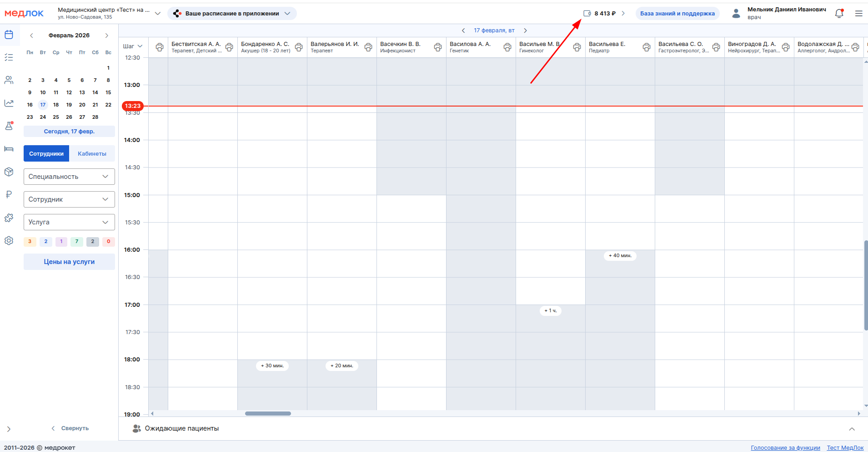Click the notifications bell icon
Viewport: 868px width, 452px height.
pos(839,14)
